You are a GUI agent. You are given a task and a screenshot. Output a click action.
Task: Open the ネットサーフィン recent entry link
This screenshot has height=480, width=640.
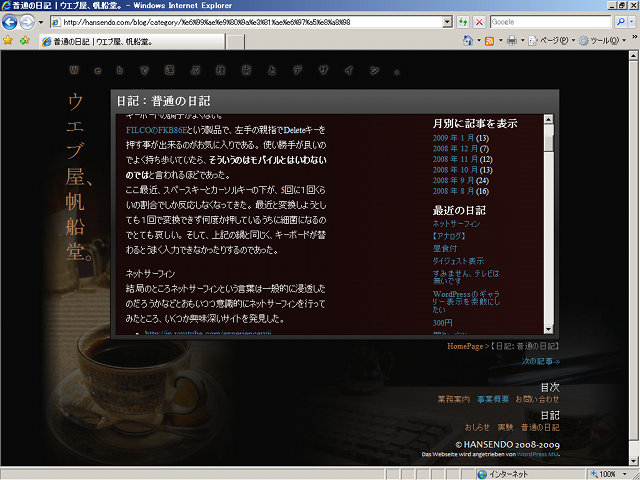pyautogui.click(x=458, y=224)
